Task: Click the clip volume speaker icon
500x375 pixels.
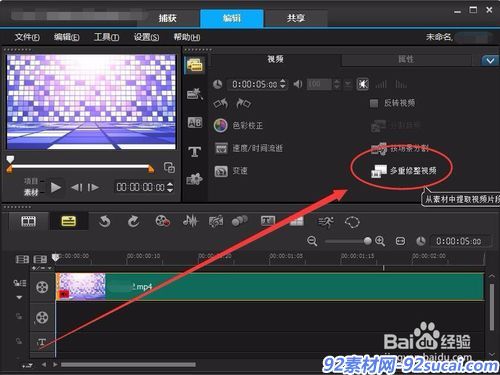Action: (x=298, y=84)
